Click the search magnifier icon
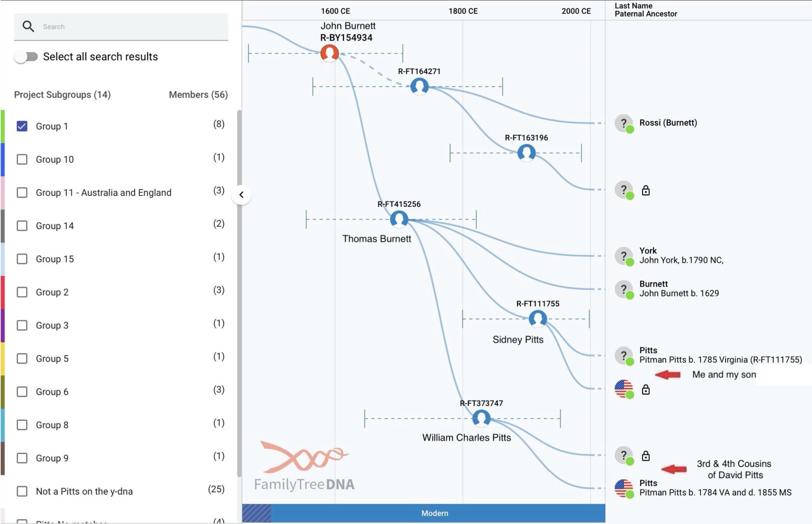 (28, 27)
